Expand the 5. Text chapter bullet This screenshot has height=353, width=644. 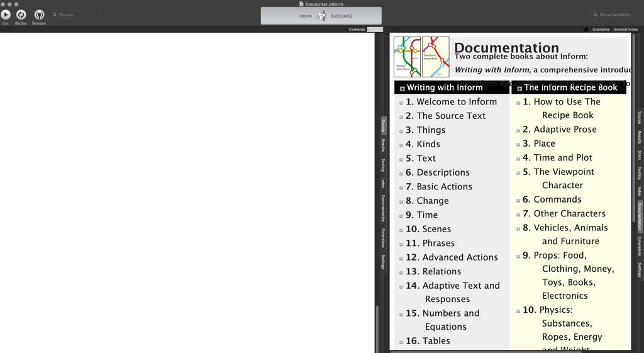pyautogui.click(x=401, y=160)
